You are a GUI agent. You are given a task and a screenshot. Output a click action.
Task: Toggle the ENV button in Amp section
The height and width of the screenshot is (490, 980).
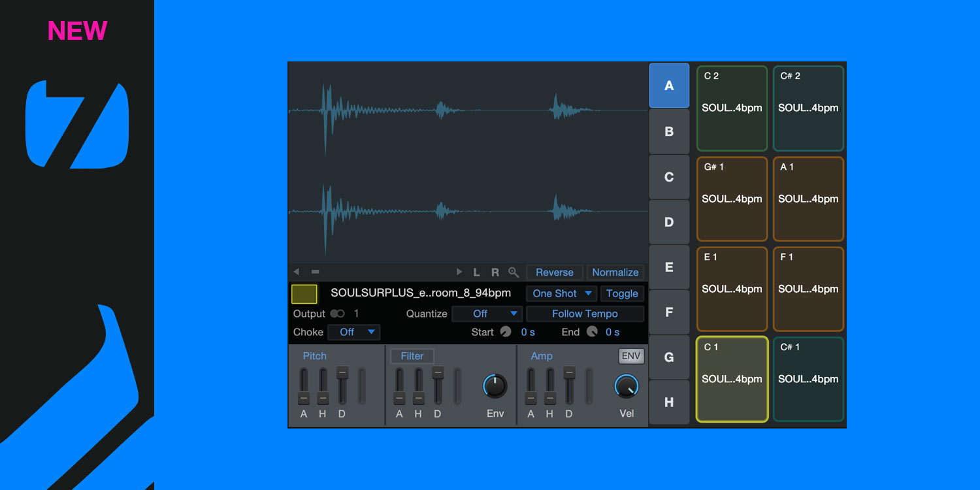pyautogui.click(x=631, y=356)
